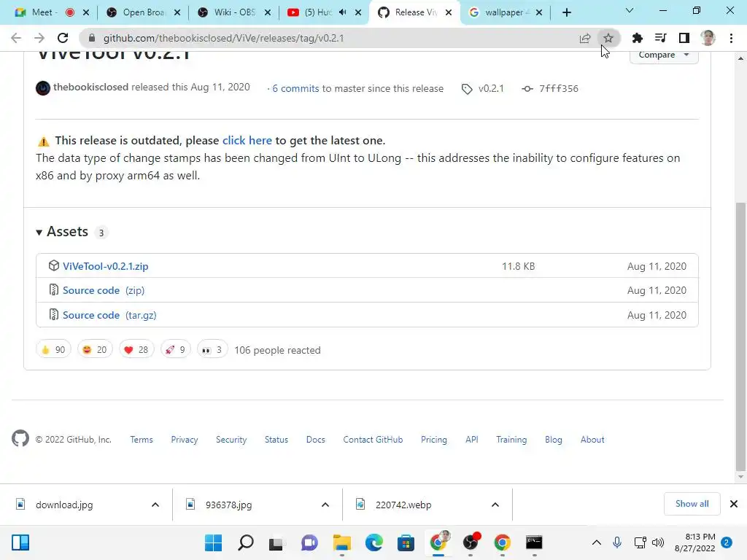Download ViVeTool-v0.2.1.zip

(x=105, y=266)
